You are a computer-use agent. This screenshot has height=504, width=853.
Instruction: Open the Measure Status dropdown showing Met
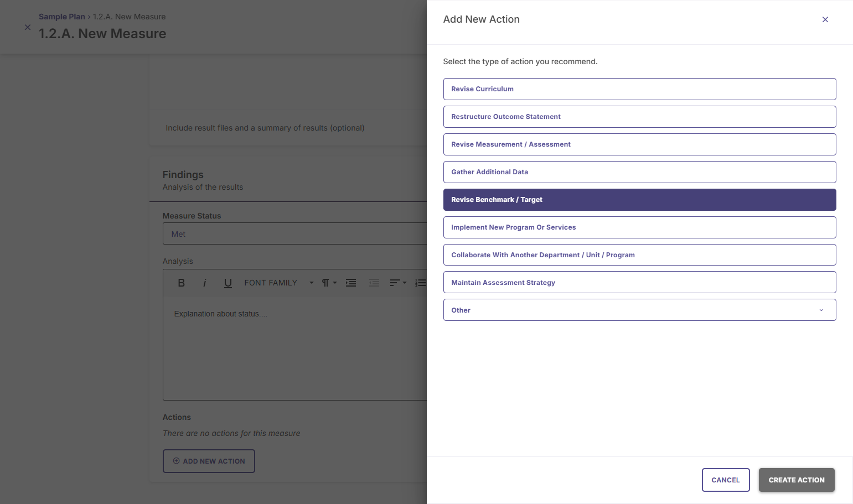[294, 234]
